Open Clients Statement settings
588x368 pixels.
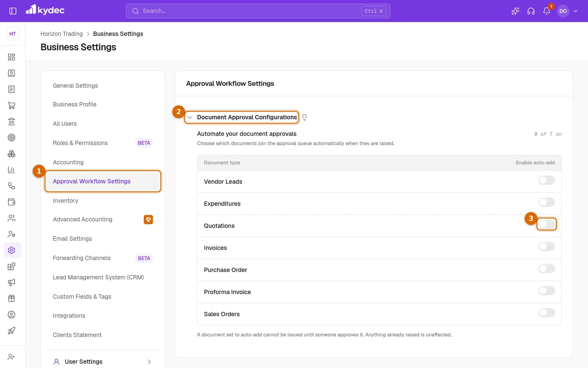(103, 335)
